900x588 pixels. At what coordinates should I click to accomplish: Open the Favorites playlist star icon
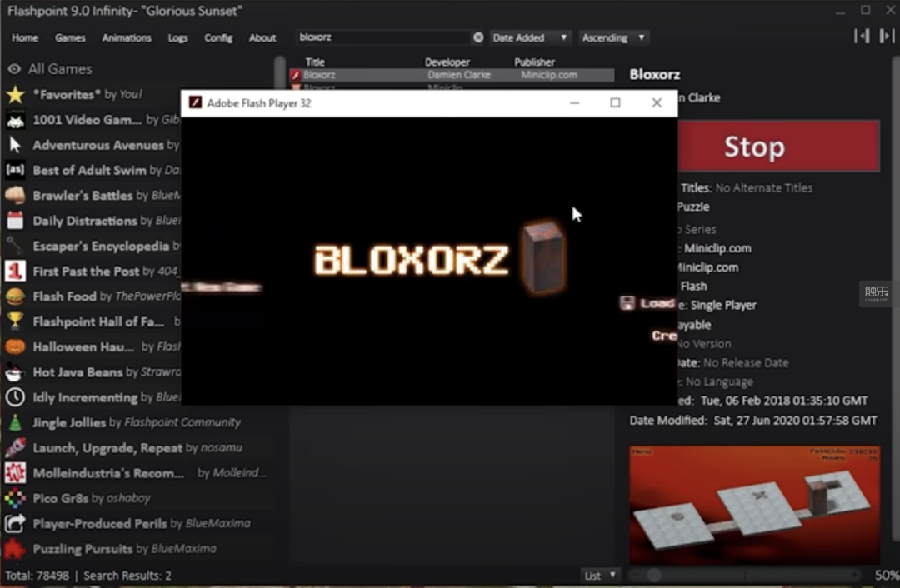[x=16, y=95]
